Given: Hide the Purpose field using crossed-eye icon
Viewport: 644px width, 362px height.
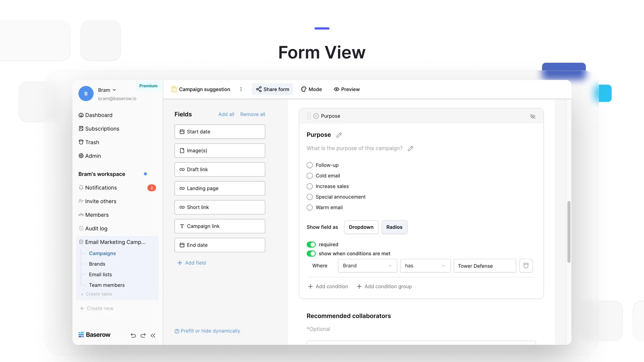Looking at the screenshot, I should pos(533,116).
